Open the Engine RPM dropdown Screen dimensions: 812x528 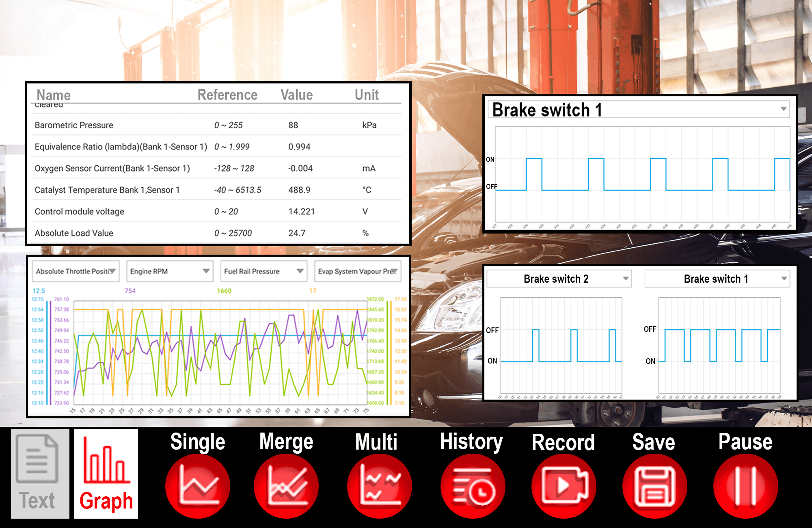click(x=170, y=271)
